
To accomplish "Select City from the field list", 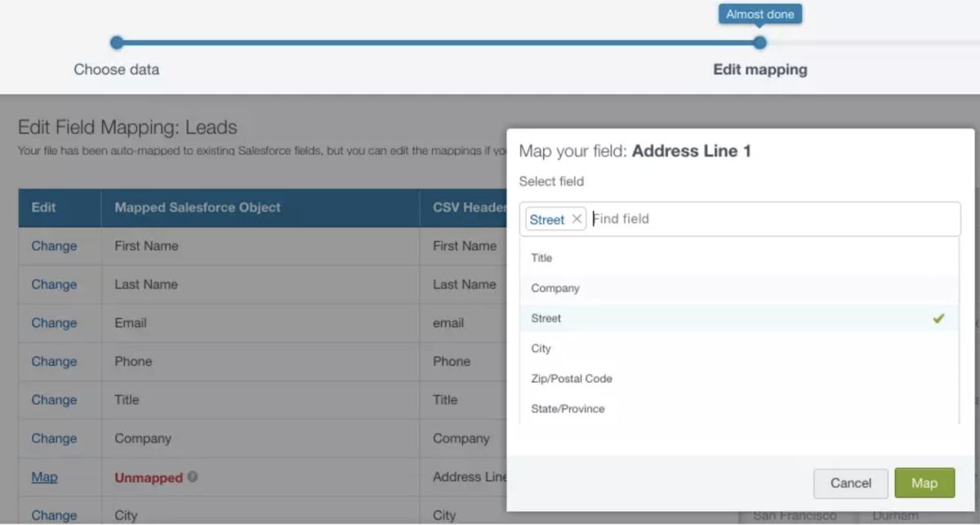I will coord(541,349).
